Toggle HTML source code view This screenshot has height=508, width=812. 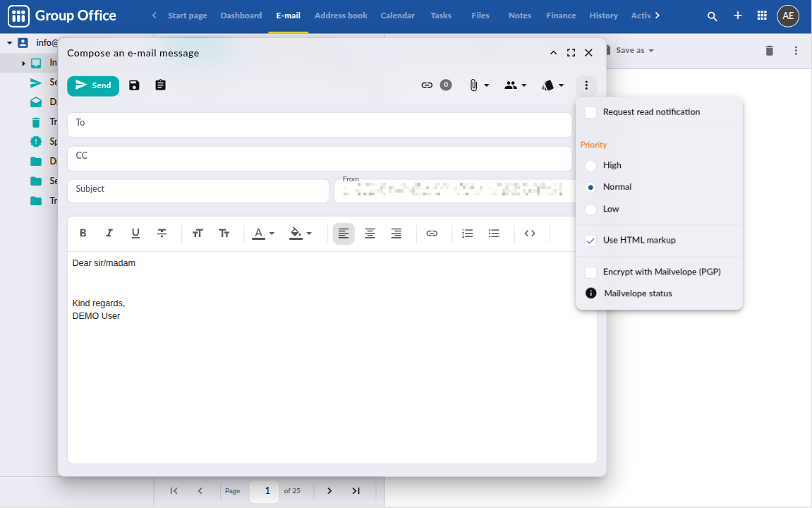click(x=530, y=234)
